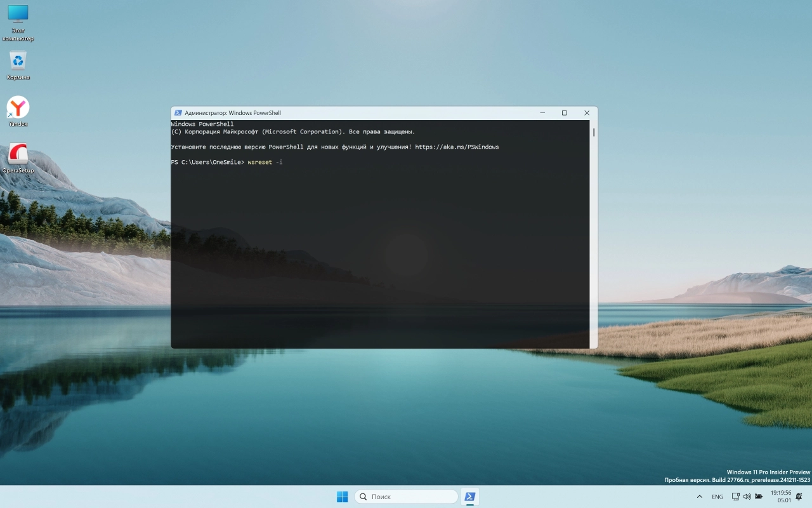This screenshot has height=508, width=812.
Task: Show hidden system tray icons chevron
Action: [700, 497]
